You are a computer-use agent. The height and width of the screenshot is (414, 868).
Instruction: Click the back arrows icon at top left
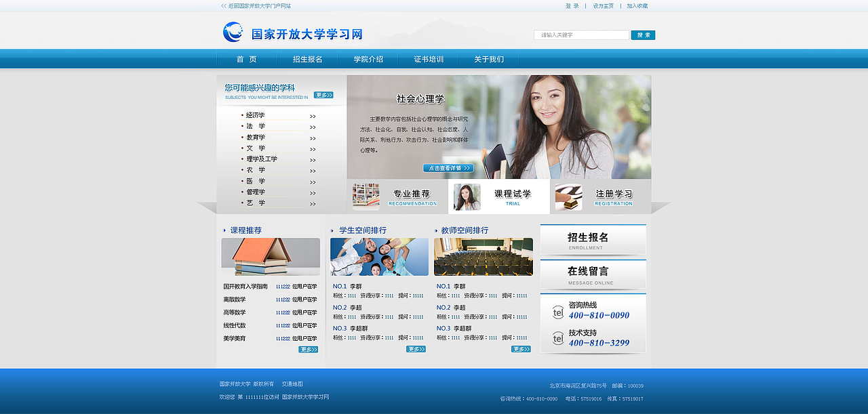pyautogui.click(x=224, y=5)
